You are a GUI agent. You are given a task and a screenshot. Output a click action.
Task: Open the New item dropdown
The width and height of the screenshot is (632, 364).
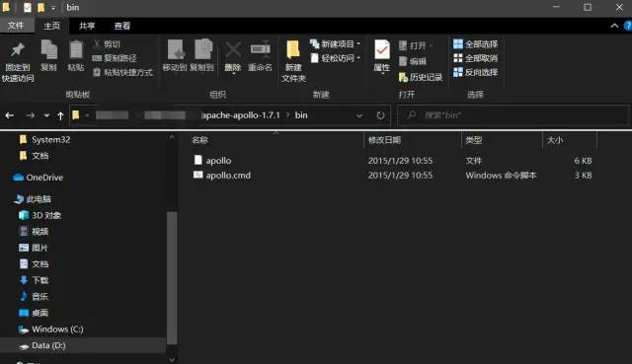point(336,43)
